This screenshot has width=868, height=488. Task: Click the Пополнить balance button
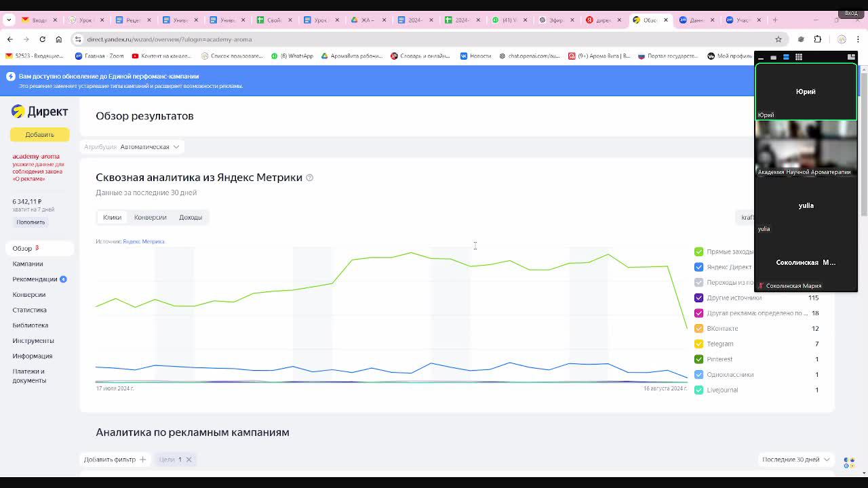[x=31, y=222]
